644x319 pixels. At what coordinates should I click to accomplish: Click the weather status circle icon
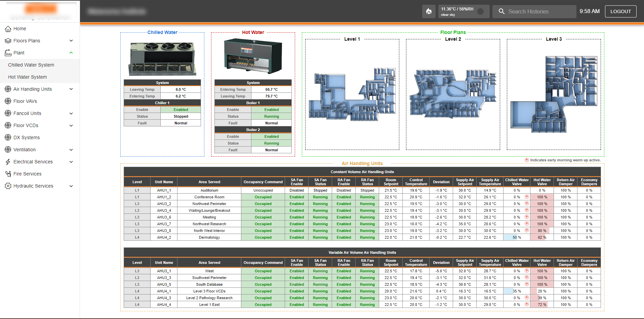coord(481,11)
